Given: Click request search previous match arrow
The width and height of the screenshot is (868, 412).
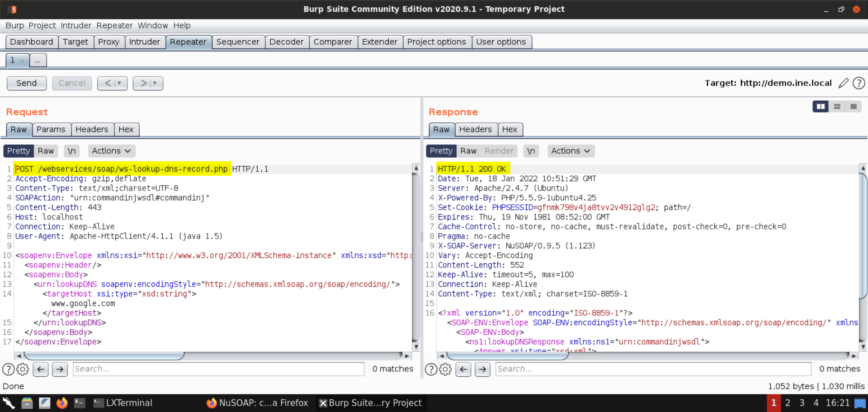Looking at the screenshot, I should click(x=41, y=369).
